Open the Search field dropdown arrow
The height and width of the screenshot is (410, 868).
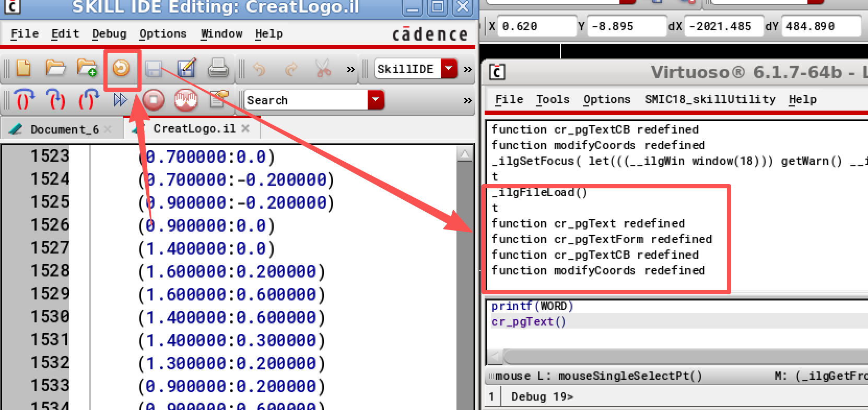376,100
